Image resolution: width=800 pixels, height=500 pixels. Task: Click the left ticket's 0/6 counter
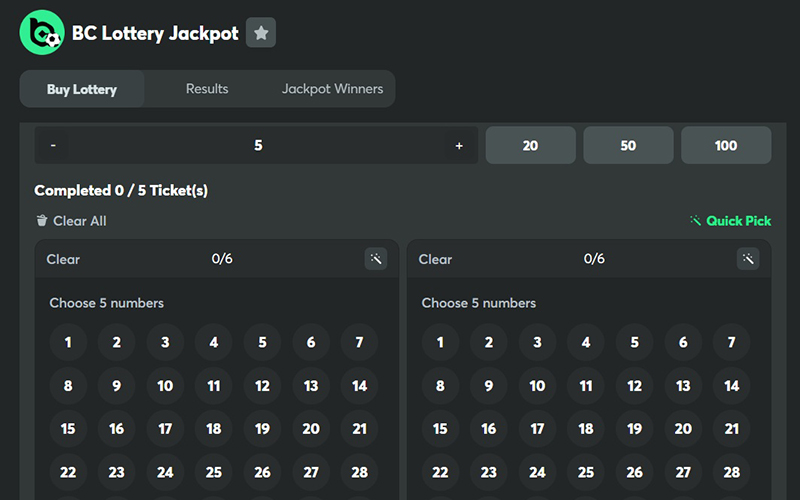(222, 259)
